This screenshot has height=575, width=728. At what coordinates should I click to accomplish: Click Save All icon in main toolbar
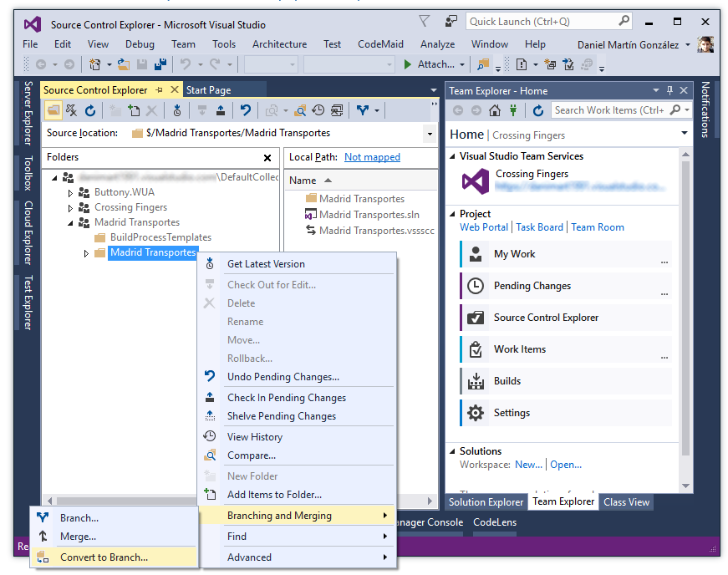tap(160, 64)
